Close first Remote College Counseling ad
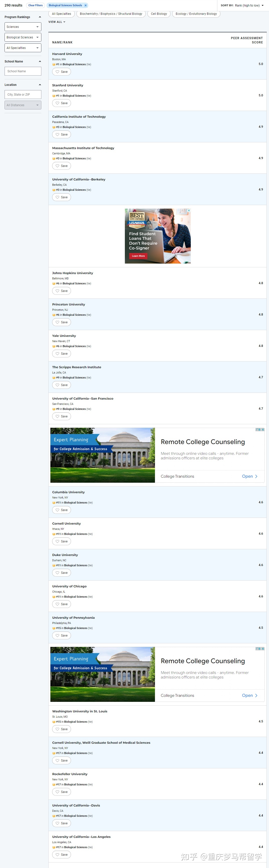 coord(262,430)
